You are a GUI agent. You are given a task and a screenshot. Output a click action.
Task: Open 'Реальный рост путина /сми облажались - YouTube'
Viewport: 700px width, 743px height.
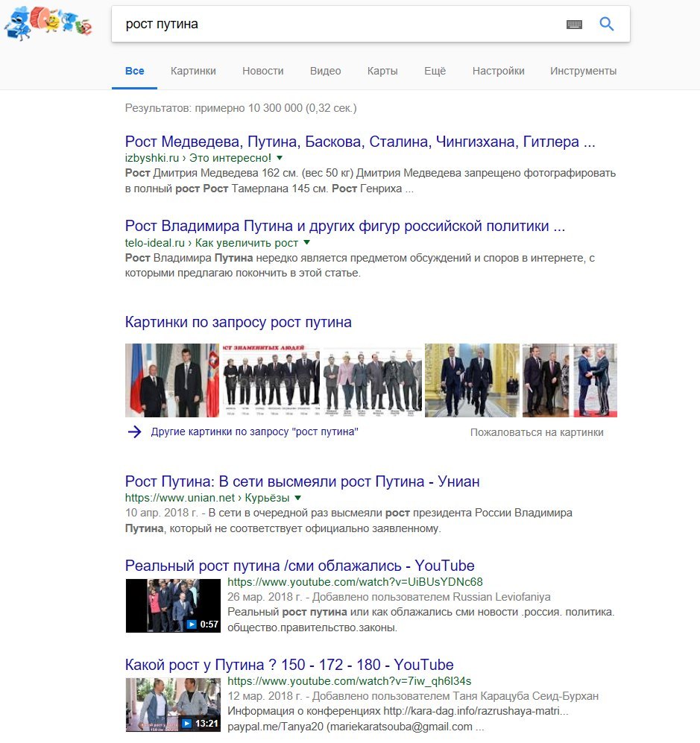[x=300, y=566]
